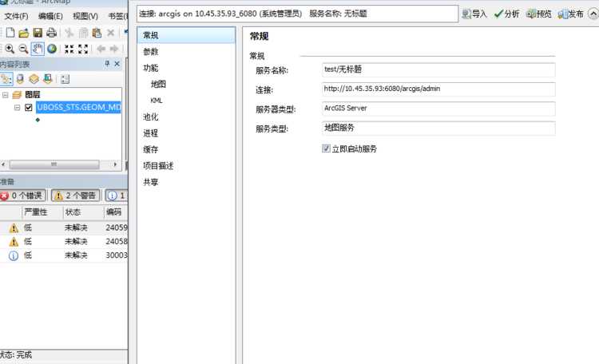Click the Print icon in ArcMap toolbar
The height and width of the screenshot is (364, 599).
tap(51, 33)
